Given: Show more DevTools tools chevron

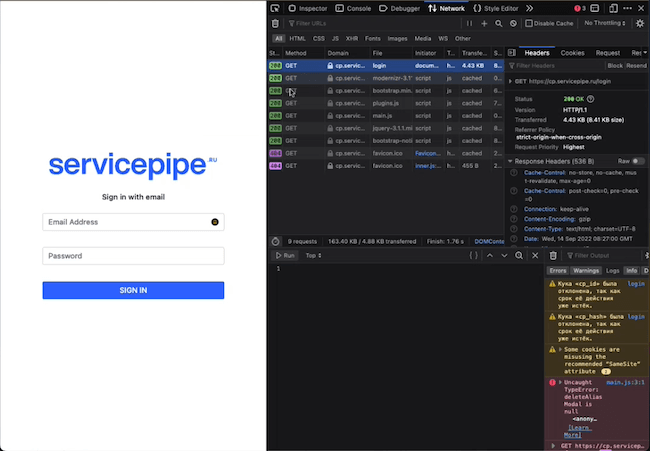Looking at the screenshot, I should click(529, 8).
